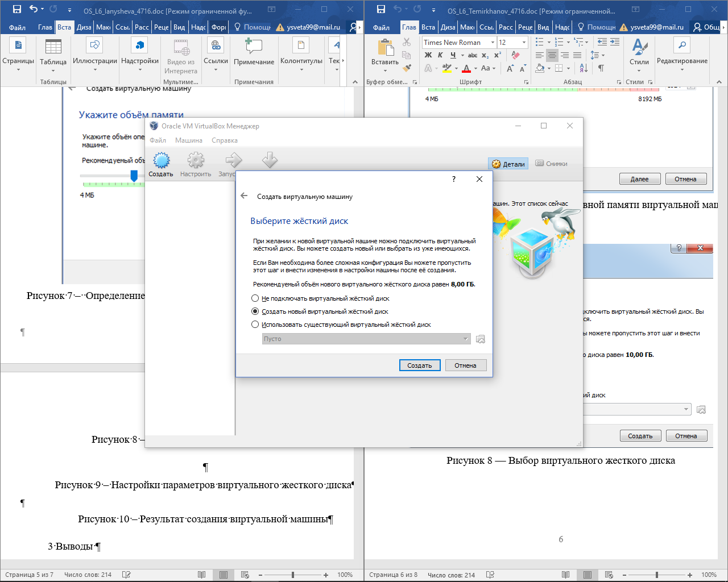Open the Машина menu in VirtualBox

[188, 140]
